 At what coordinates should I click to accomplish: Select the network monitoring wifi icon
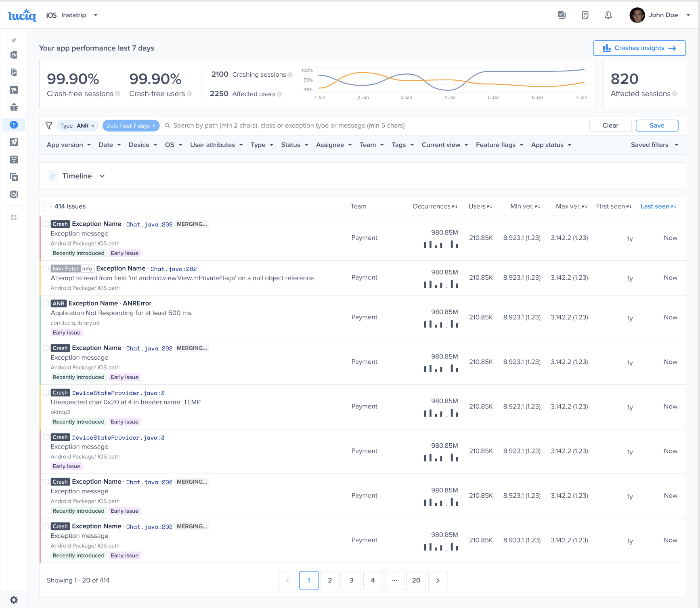point(14,159)
